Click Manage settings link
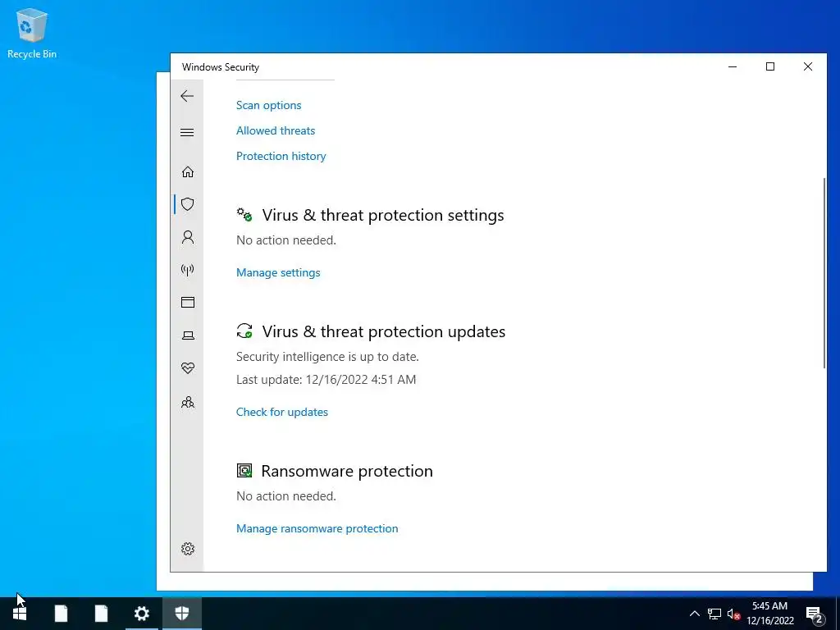This screenshot has width=840, height=630. click(x=278, y=272)
